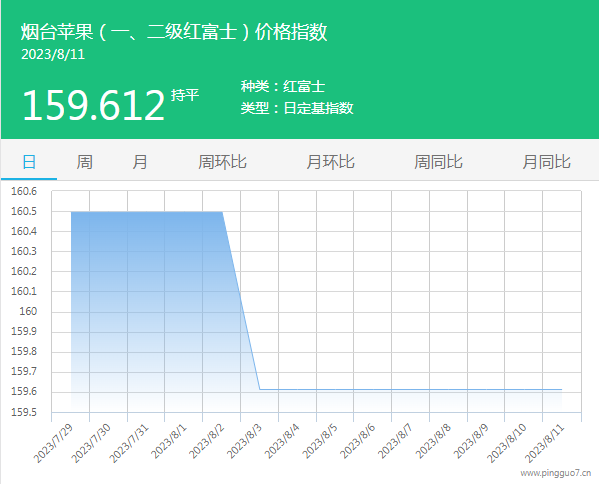This screenshot has height=484, width=599.
Task: Switch to the 日 daily tab
Action: coord(29,162)
